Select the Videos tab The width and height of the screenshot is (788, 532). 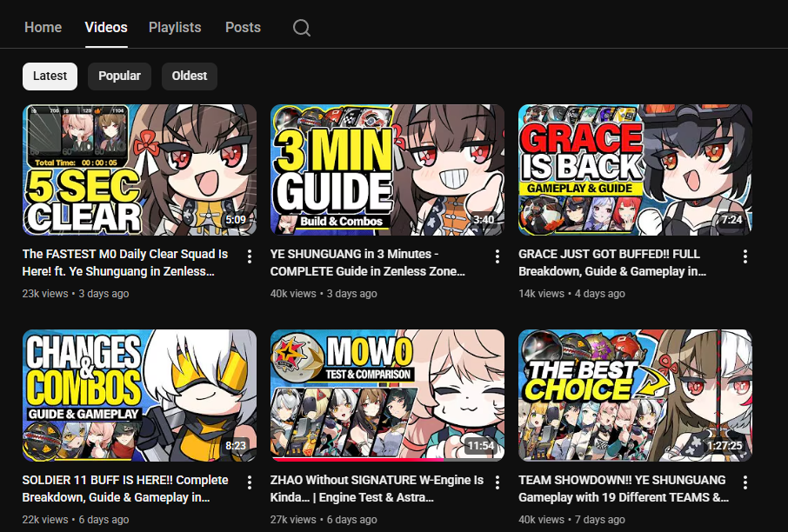coord(106,27)
